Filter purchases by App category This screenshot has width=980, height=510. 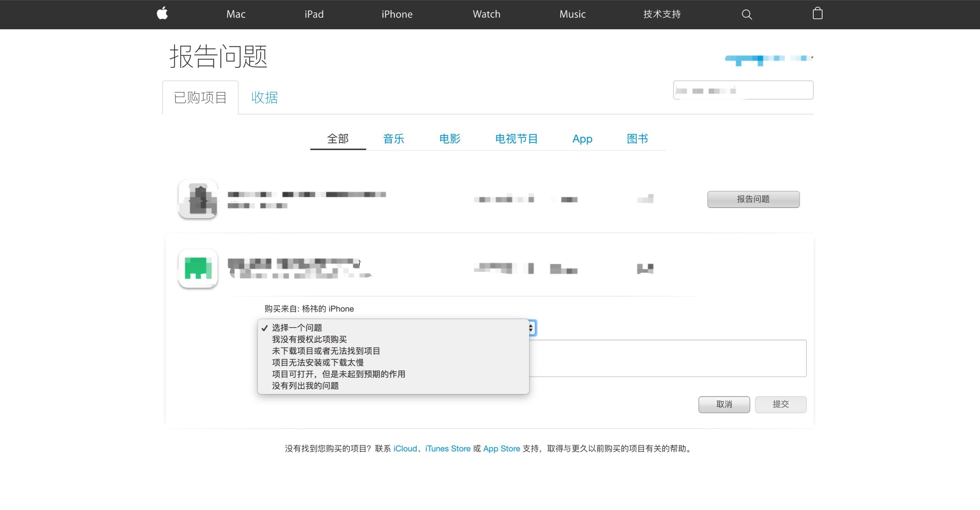coord(582,138)
